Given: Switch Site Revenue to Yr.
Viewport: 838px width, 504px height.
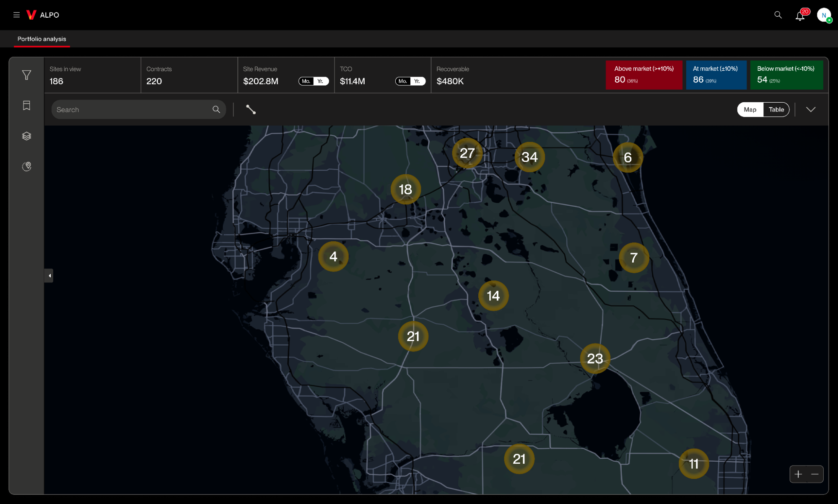Looking at the screenshot, I should pos(321,81).
